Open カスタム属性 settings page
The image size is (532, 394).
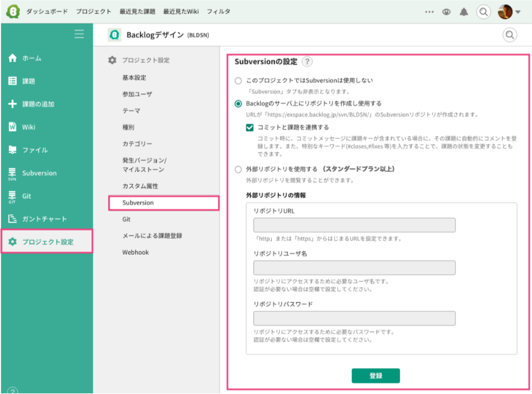pos(140,186)
